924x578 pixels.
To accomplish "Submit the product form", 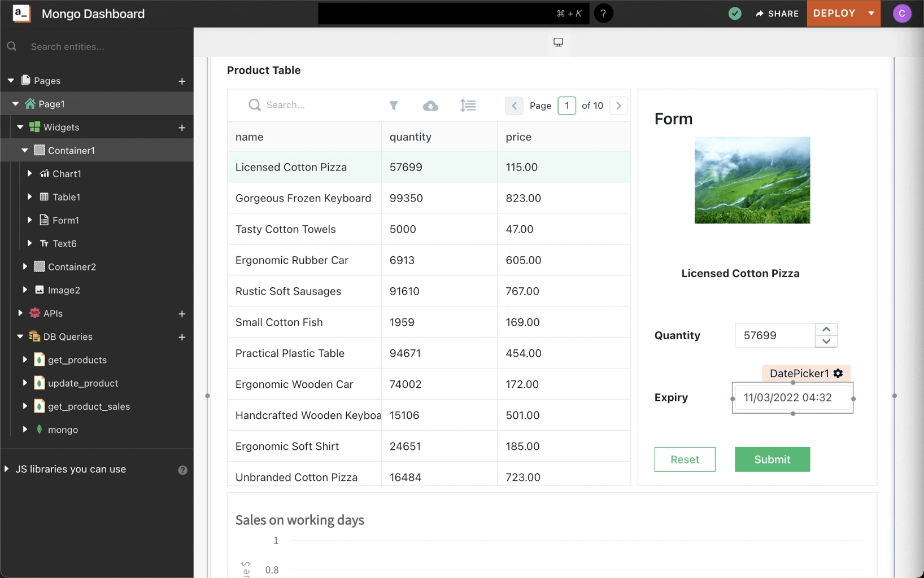I will tap(772, 459).
